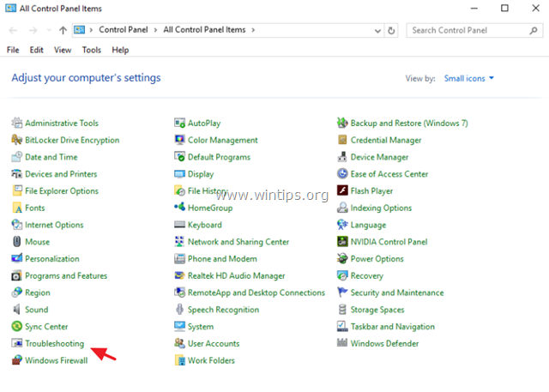Click the Windows Firewall icon
The image size is (549, 392).
17,360
